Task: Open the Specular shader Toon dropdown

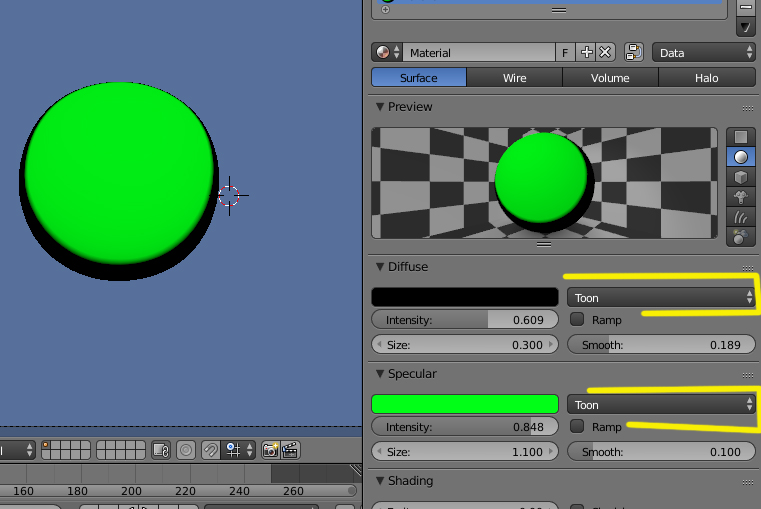Action: (661, 405)
